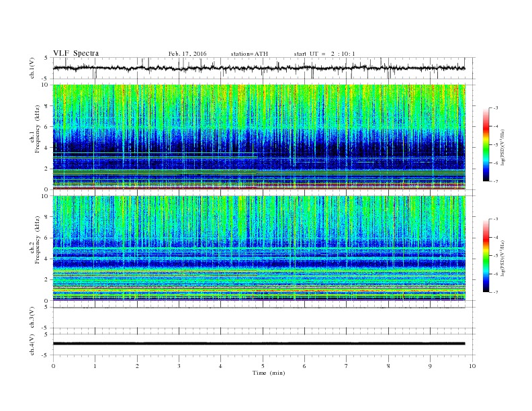
Task: Click the "ch.4(V)" axis label
Action: pyautogui.click(x=32, y=345)
